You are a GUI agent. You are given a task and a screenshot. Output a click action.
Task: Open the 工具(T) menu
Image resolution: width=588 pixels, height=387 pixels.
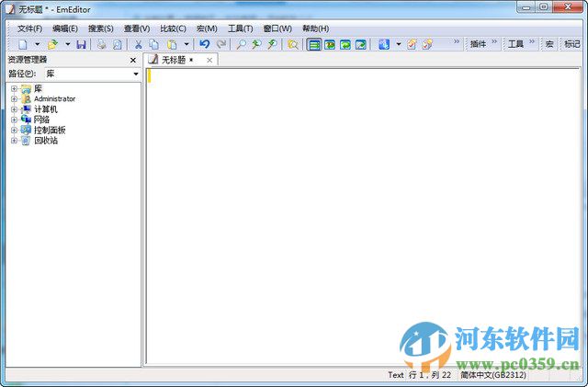click(x=241, y=28)
